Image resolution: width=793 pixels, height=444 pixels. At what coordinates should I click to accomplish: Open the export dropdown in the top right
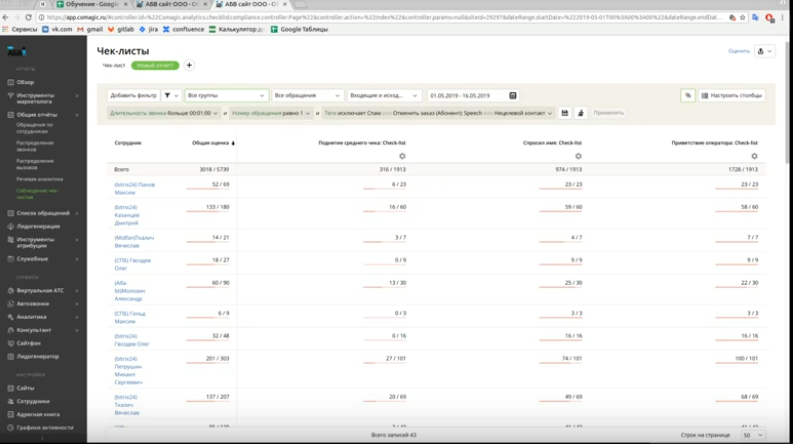pos(764,51)
